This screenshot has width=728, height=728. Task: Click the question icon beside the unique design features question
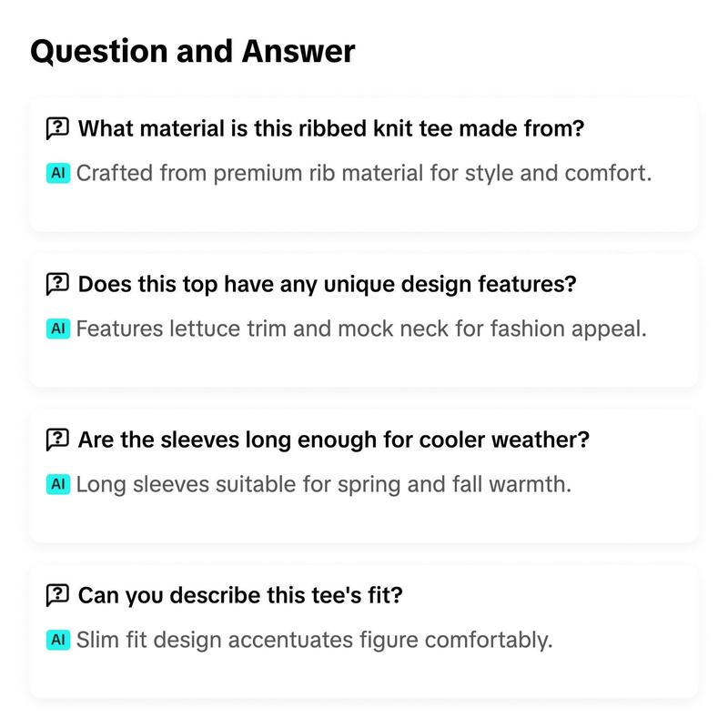pyautogui.click(x=57, y=284)
